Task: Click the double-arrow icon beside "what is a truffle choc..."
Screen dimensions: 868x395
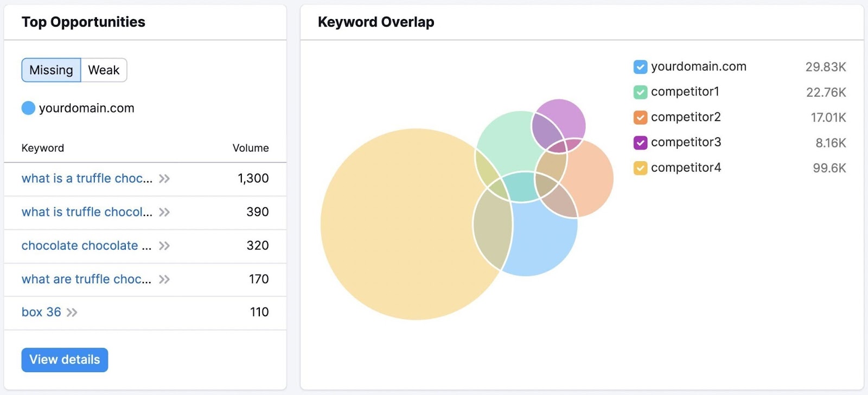Action: tap(164, 179)
